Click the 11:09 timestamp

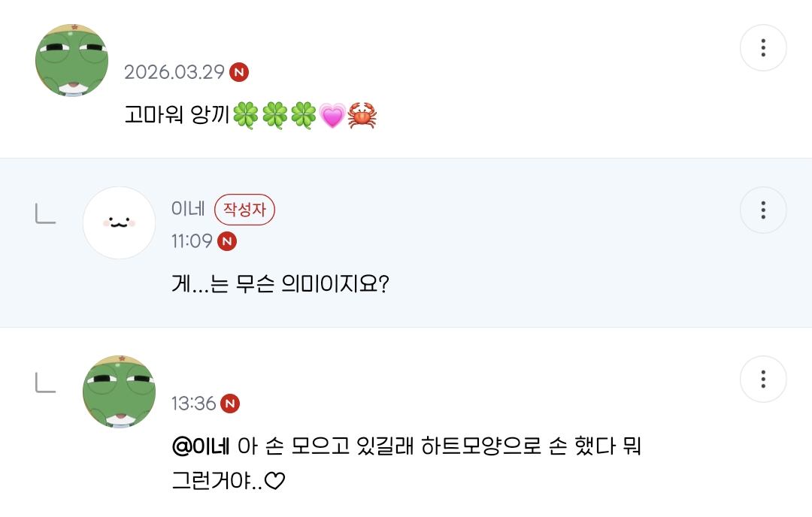[x=192, y=241]
